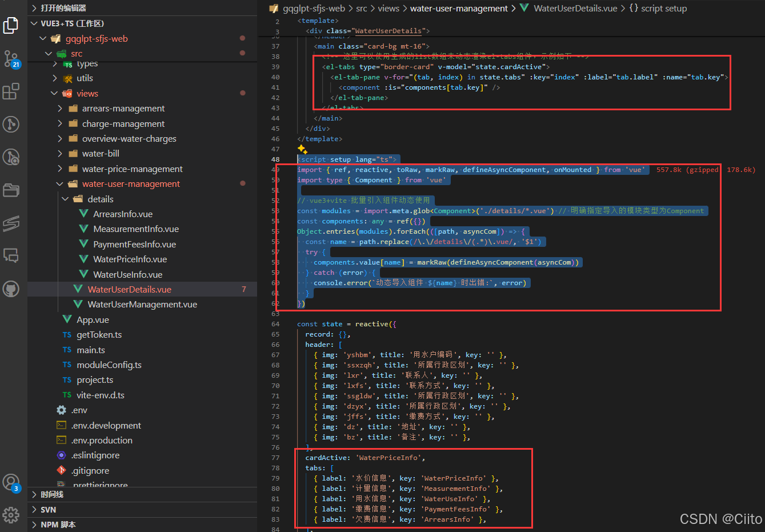Open the GitHub view icon

[x=11, y=289]
